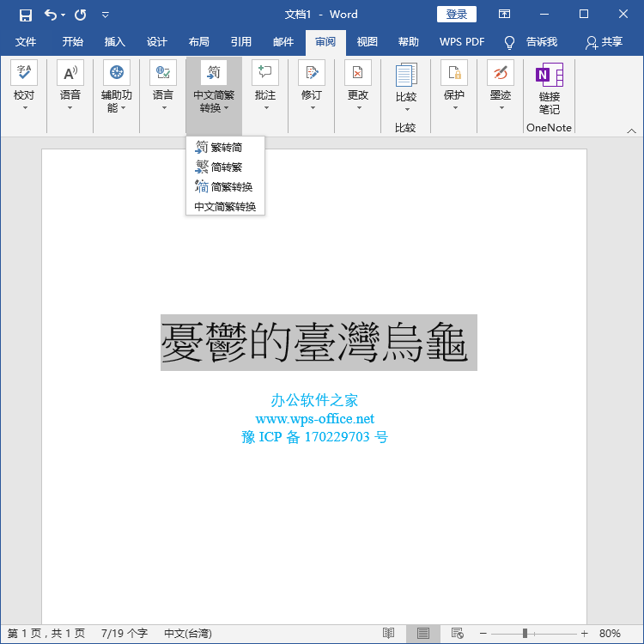The width and height of the screenshot is (644, 644).
Task: Click the Redo/Repeat icon in the title bar
Action: click(81, 15)
